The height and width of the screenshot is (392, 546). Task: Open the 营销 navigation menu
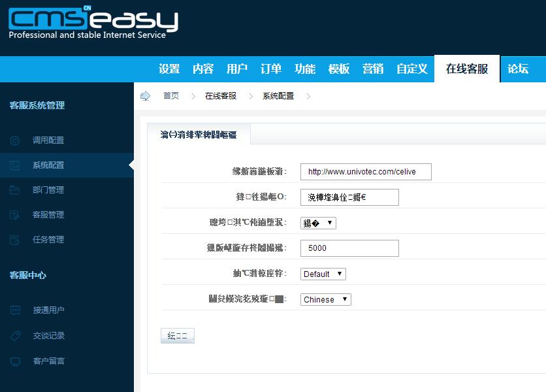coord(373,69)
